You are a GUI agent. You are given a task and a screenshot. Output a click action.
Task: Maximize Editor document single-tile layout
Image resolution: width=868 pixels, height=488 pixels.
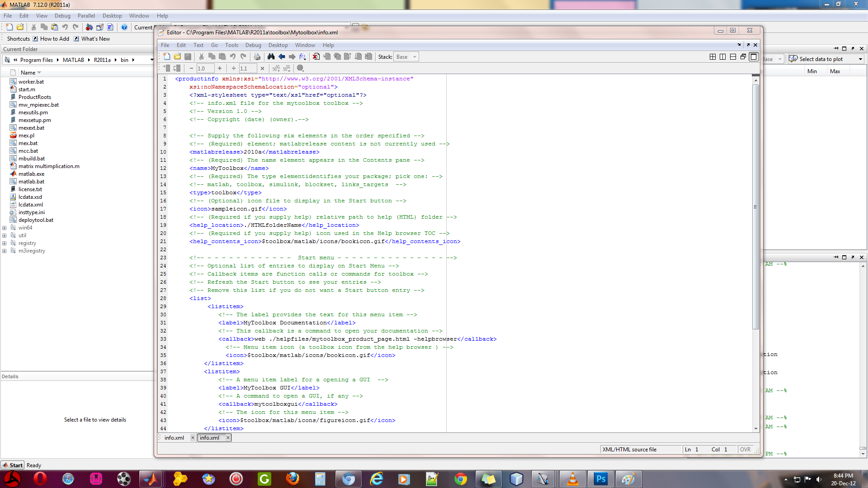click(754, 56)
